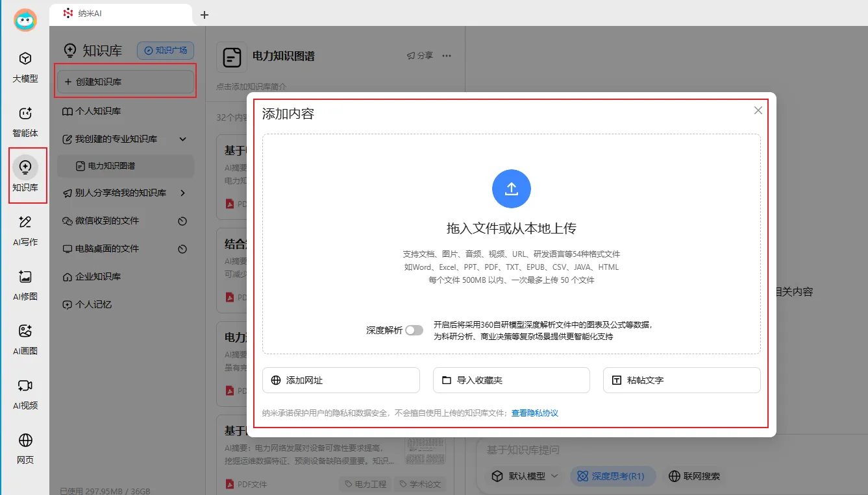The width and height of the screenshot is (868, 495).
Task: Toggle the 深度解析 switch
Action: pyautogui.click(x=414, y=330)
